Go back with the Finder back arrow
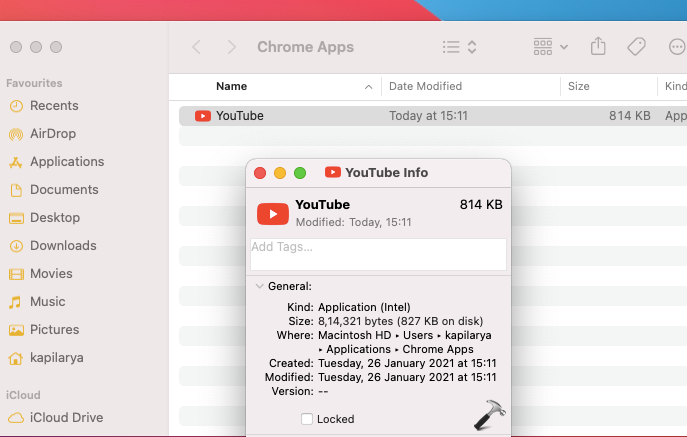Viewport: 687px width, 437px height. click(196, 47)
